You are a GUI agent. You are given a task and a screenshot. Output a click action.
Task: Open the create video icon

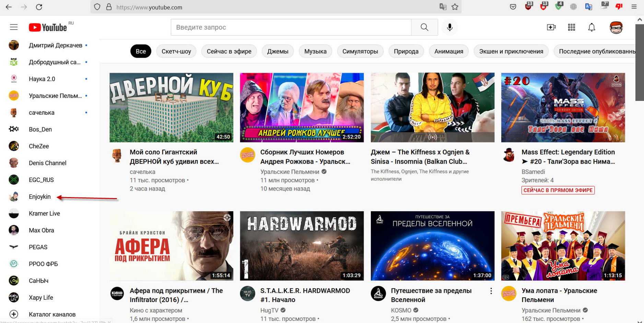click(551, 27)
